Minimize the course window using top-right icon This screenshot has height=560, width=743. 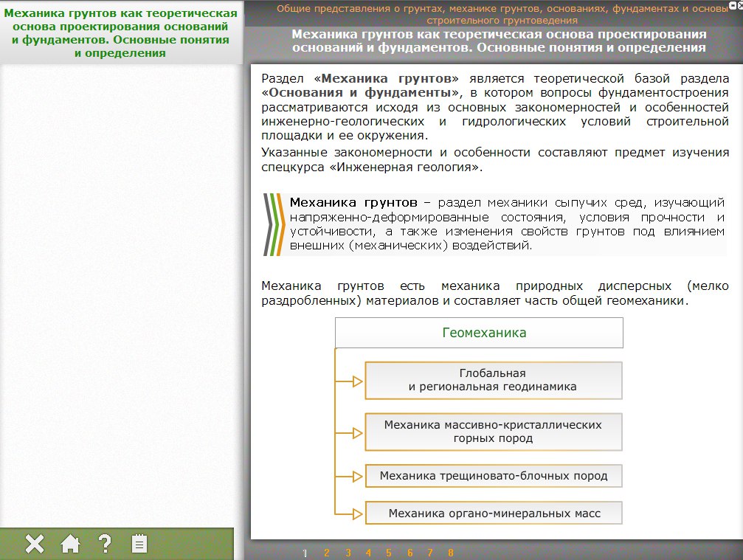(732, 4)
